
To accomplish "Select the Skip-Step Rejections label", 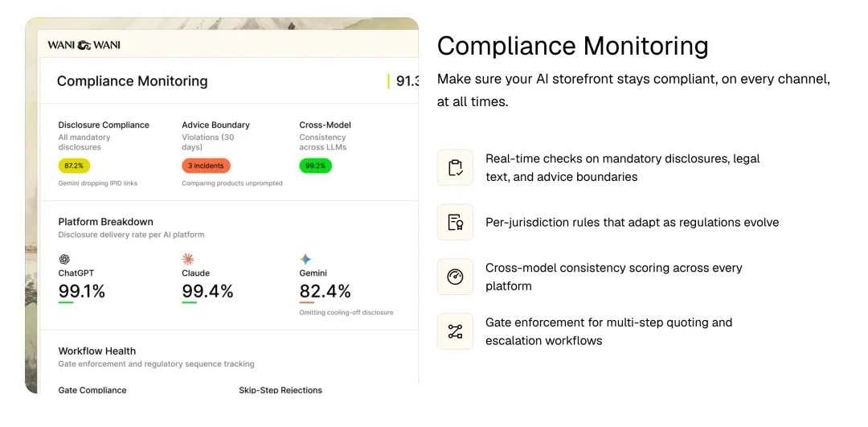I will pyautogui.click(x=280, y=391).
